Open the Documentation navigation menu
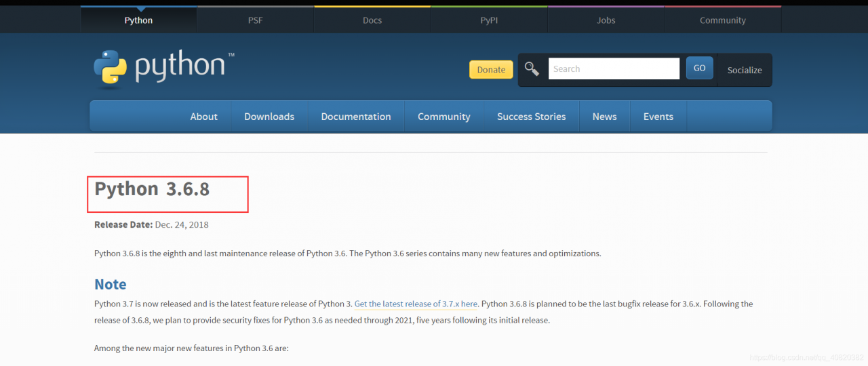 [x=356, y=116]
